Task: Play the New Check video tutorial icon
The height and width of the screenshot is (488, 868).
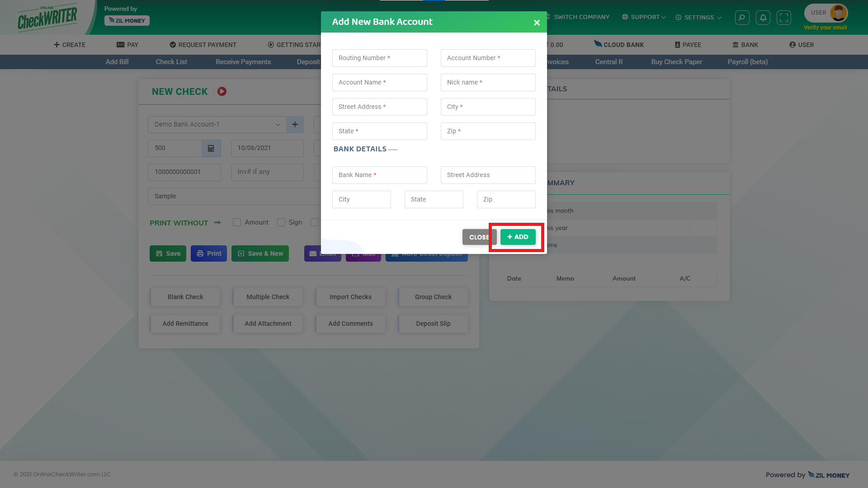Action: click(x=222, y=91)
